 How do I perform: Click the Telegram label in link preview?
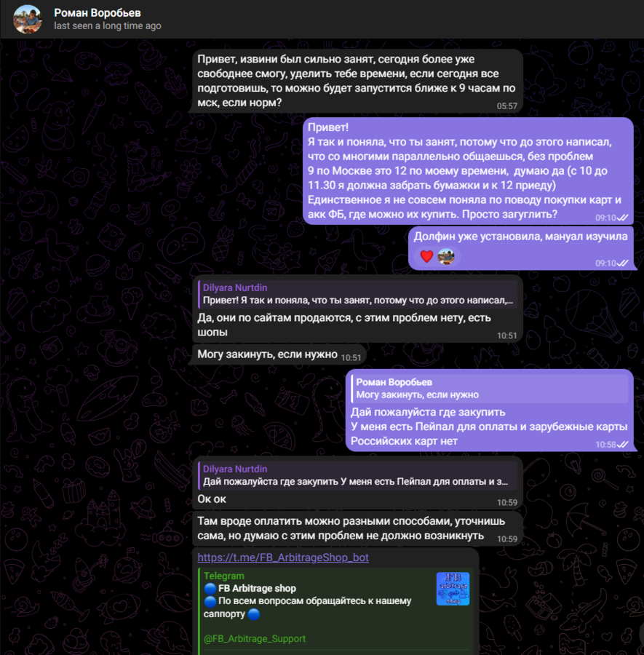[x=224, y=576]
